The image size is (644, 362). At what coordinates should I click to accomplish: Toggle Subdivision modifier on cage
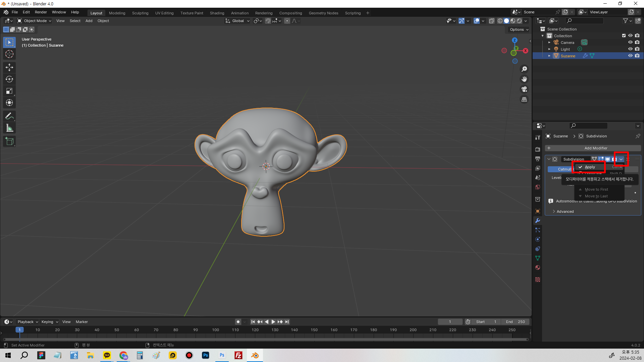[x=594, y=159]
